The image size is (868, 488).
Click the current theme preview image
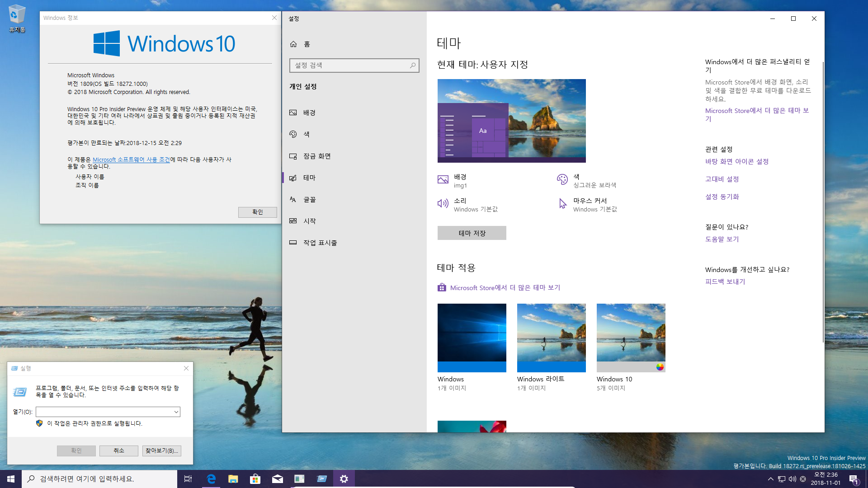(x=512, y=121)
